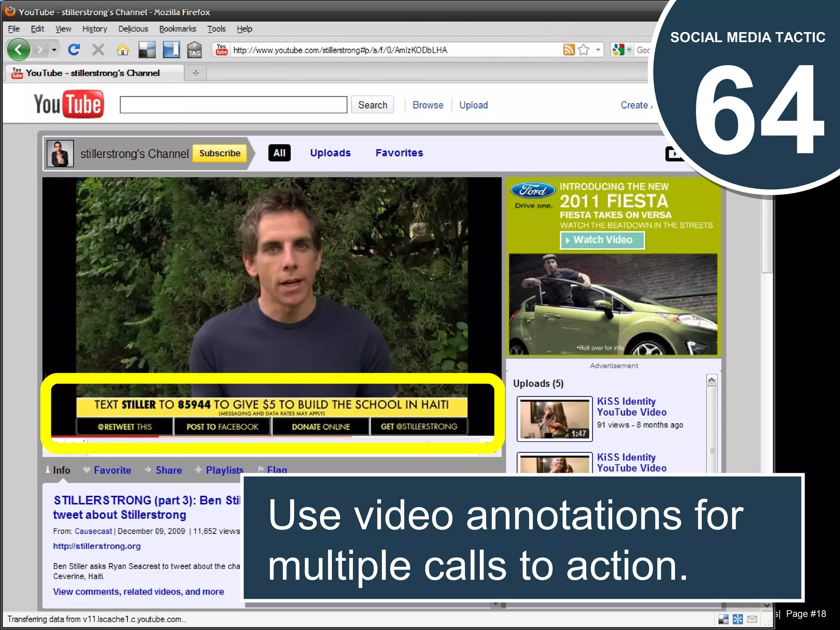Open the File menu

coord(14,29)
